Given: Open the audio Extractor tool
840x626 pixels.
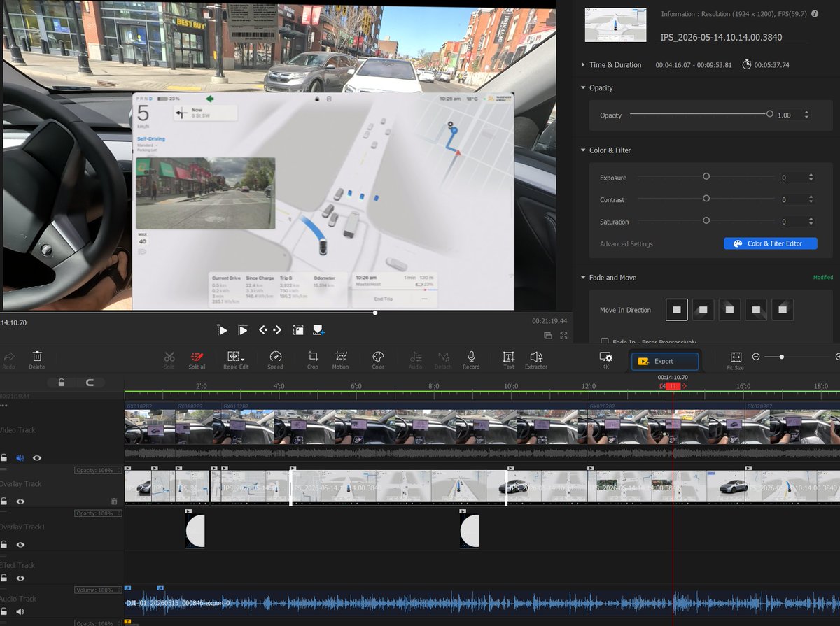Looking at the screenshot, I should point(536,359).
